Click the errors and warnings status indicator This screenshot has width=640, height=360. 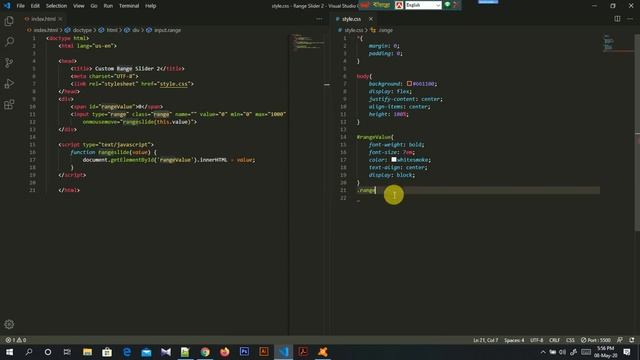tap(16, 340)
